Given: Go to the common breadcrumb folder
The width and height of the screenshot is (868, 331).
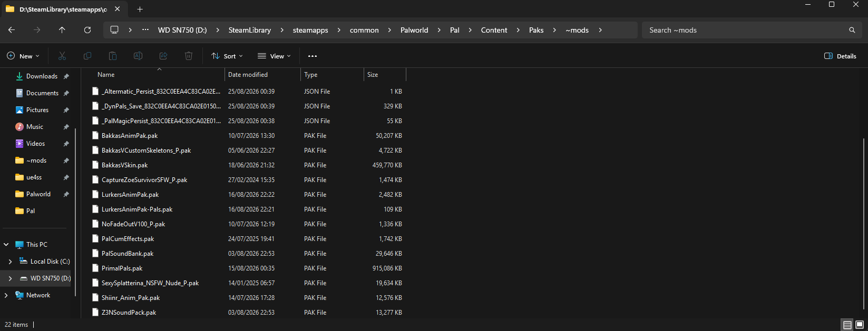Looking at the screenshot, I should point(364,30).
